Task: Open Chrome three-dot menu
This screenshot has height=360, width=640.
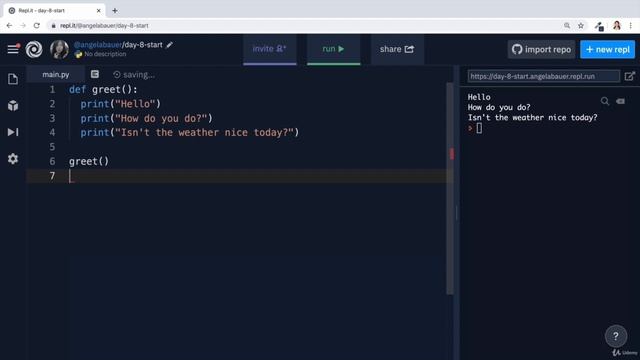Action: (631, 26)
